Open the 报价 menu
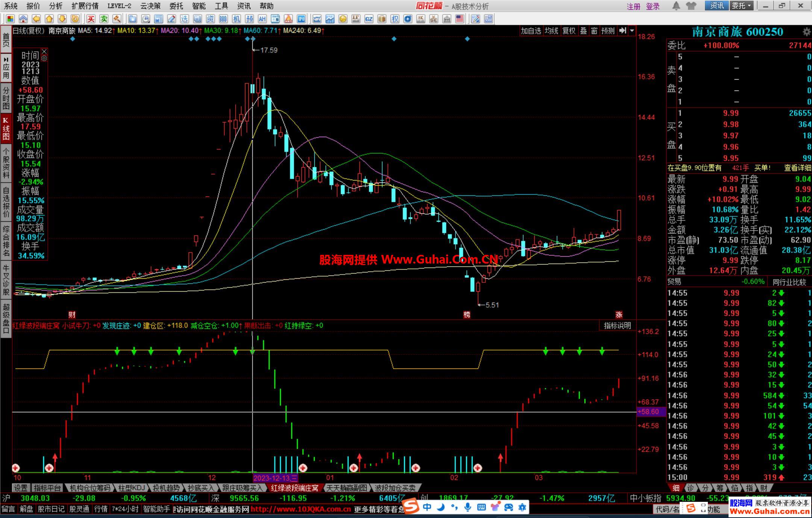812x518 pixels. 33,6
